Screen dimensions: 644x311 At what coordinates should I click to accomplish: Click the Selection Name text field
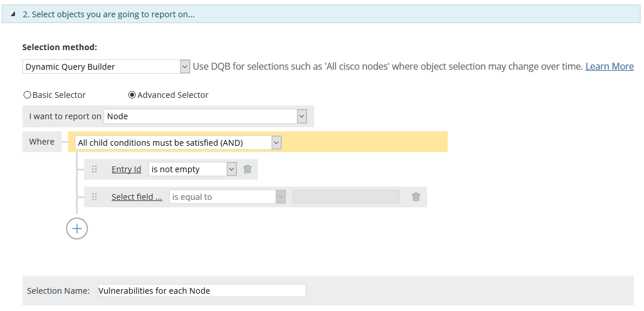tap(201, 291)
